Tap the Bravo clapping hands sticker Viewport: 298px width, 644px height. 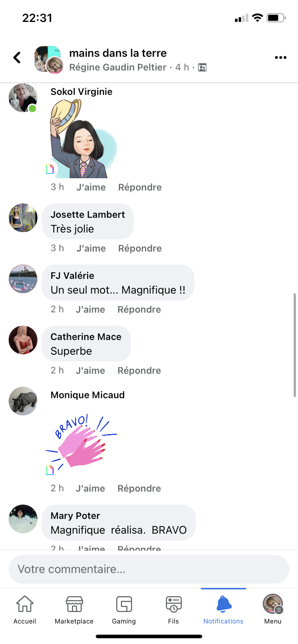pyautogui.click(x=82, y=443)
